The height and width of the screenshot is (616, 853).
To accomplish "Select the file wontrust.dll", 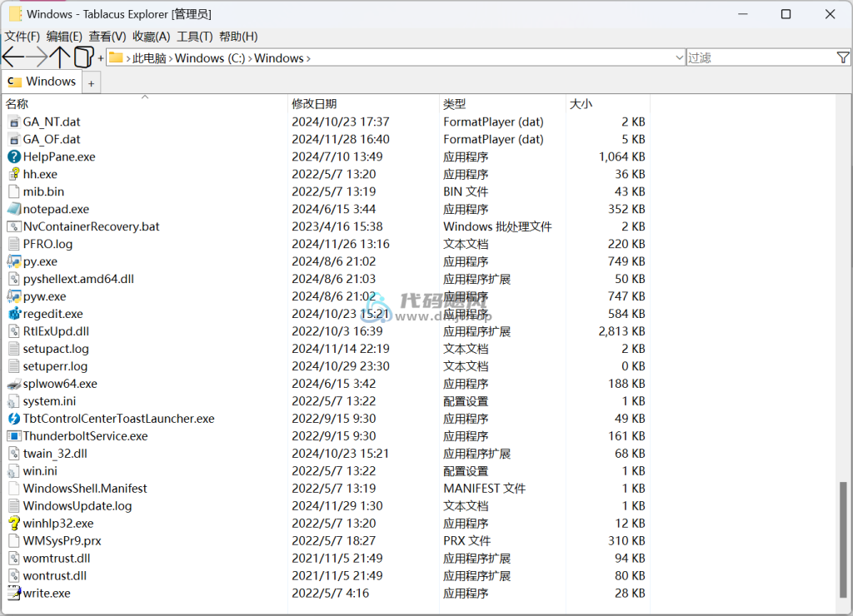I will click(x=55, y=575).
